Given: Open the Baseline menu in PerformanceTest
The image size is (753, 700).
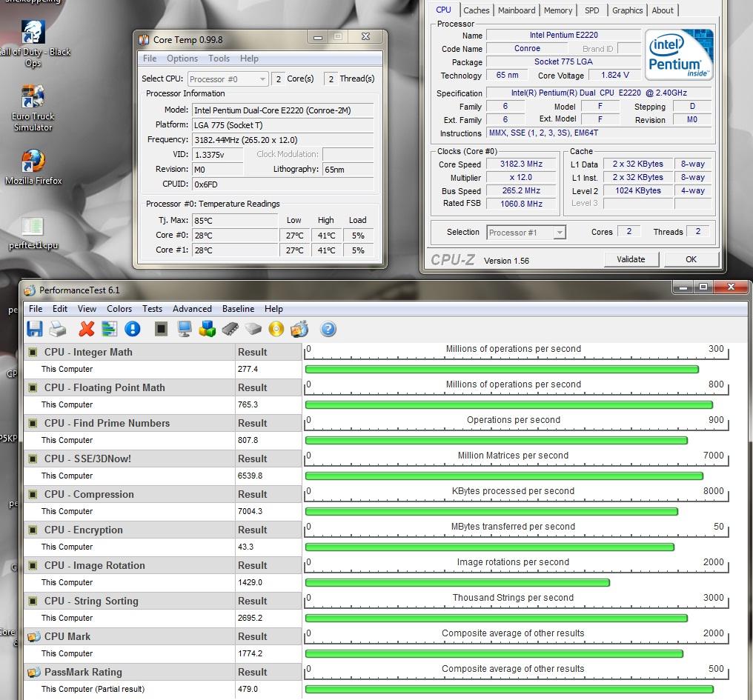Looking at the screenshot, I should pos(238,309).
